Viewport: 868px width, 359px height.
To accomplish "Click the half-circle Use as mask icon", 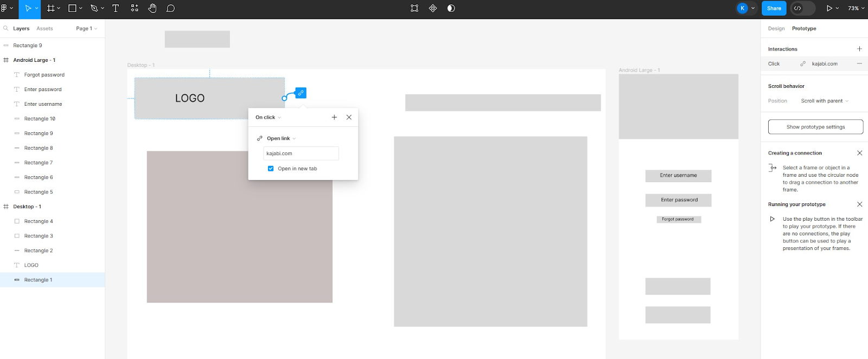I will (x=451, y=8).
